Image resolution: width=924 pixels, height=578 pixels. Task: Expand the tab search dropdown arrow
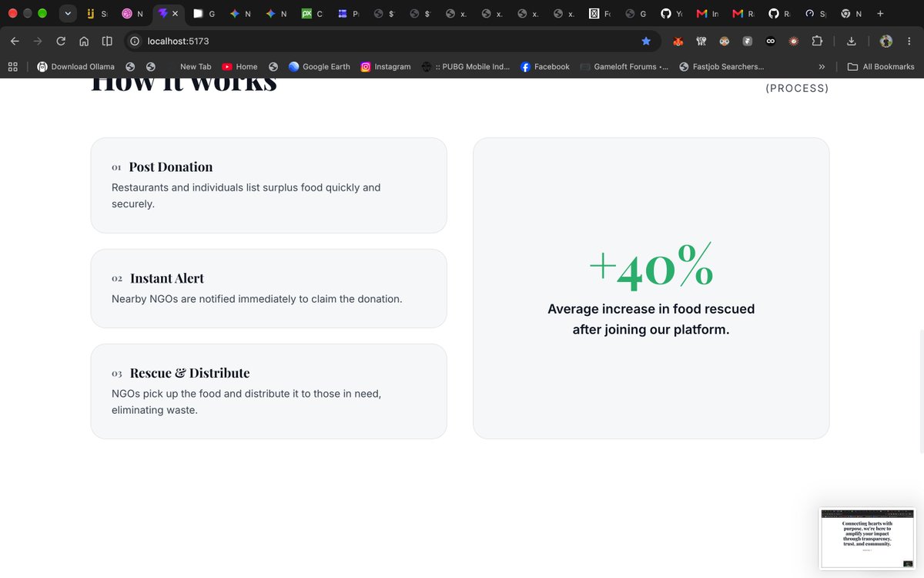68,14
